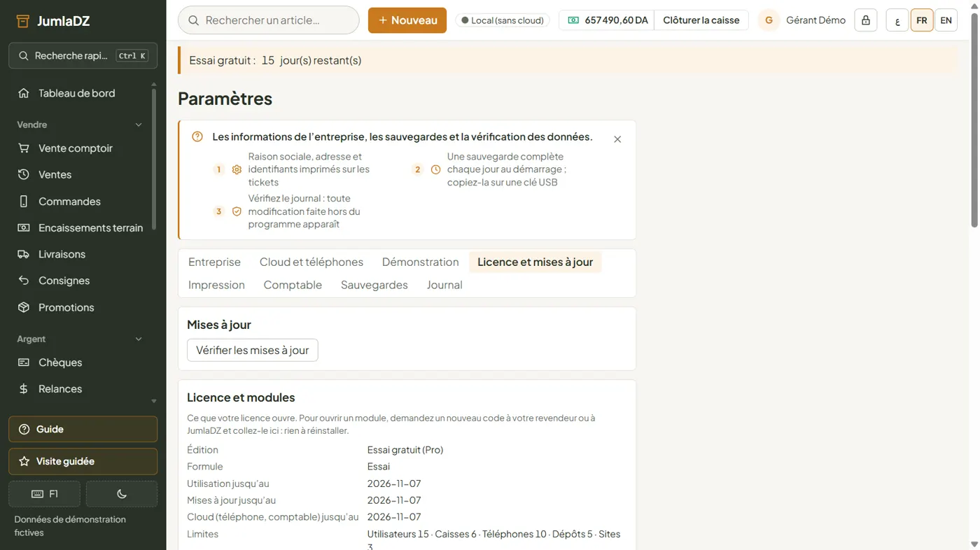Click Clôturer la caisse

(701, 20)
